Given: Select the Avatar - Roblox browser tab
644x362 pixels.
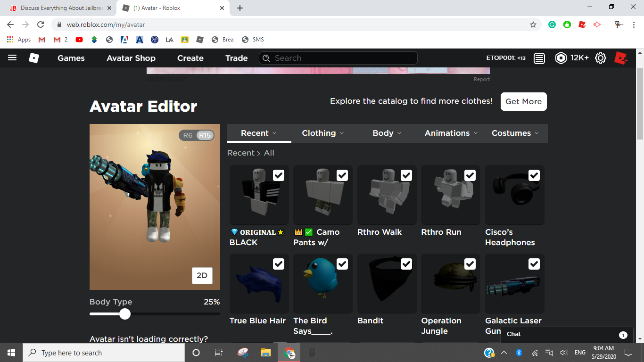Looking at the screenshot, I should pos(173,8).
